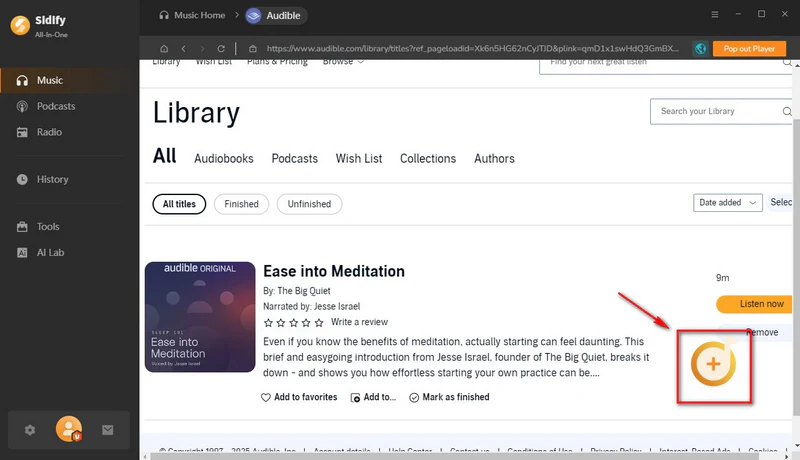Select the Finished filter
Screen dimensions: 800x460
[241, 204]
